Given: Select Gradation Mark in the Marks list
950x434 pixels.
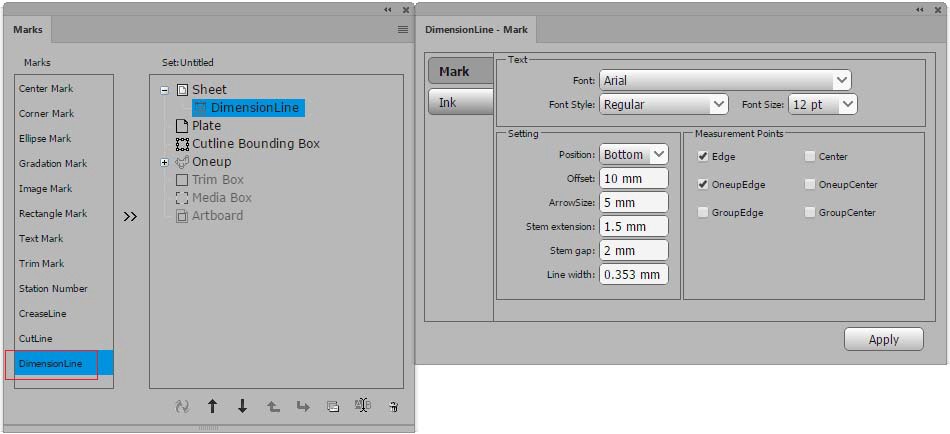Looking at the screenshot, I should [x=64, y=164].
